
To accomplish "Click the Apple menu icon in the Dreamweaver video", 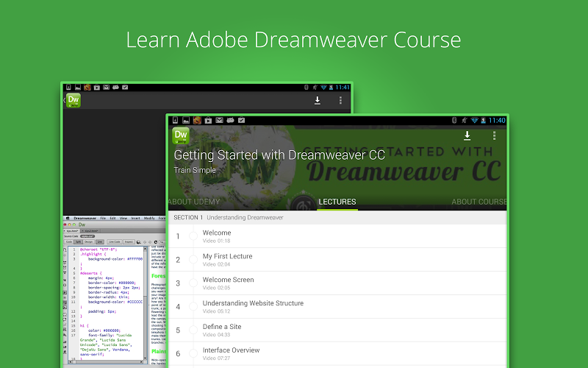I will [68, 218].
